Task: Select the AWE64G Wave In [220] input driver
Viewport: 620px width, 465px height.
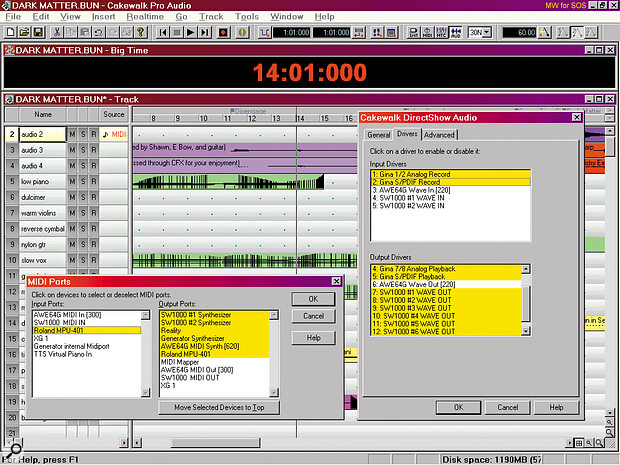Action: 450,190
